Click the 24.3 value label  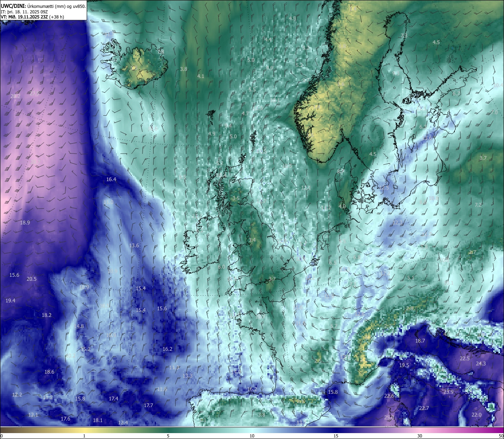pyautogui.click(x=481, y=364)
